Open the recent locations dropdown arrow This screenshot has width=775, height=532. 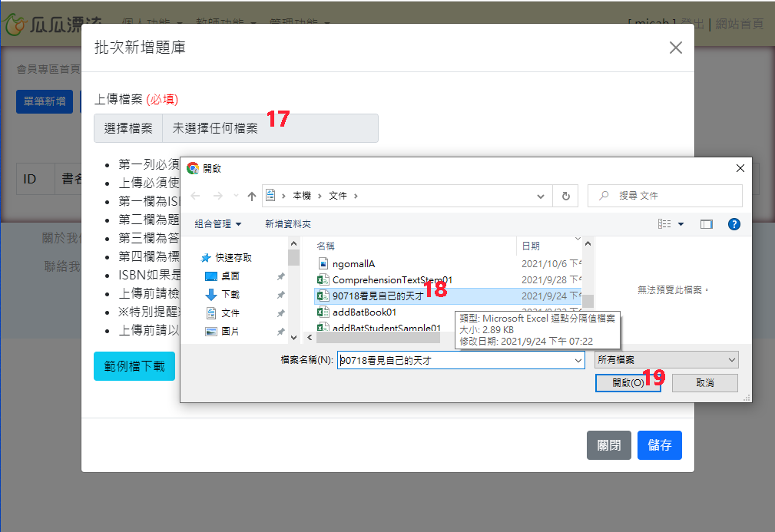236,196
